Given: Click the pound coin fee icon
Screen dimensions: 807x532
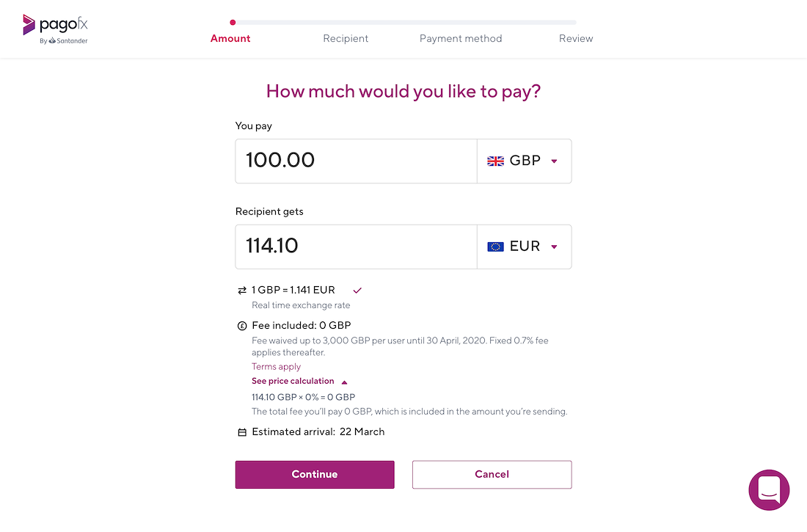Looking at the screenshot, I should click(242, 326).
